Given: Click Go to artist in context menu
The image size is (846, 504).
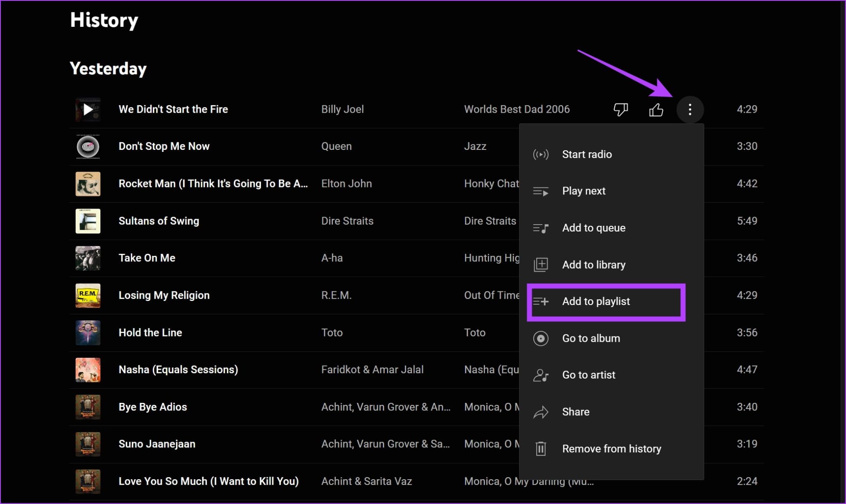Looking at the screenshot, I should [x=588, y=375].
